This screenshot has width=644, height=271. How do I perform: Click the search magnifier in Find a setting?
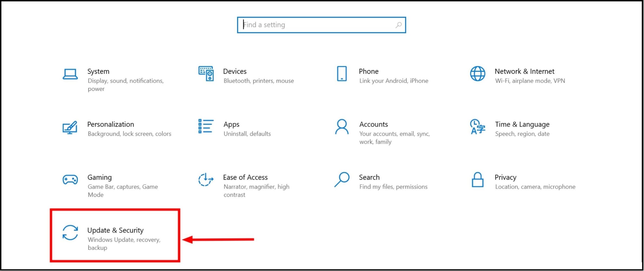pyautogui.click(x=398, y=25)
